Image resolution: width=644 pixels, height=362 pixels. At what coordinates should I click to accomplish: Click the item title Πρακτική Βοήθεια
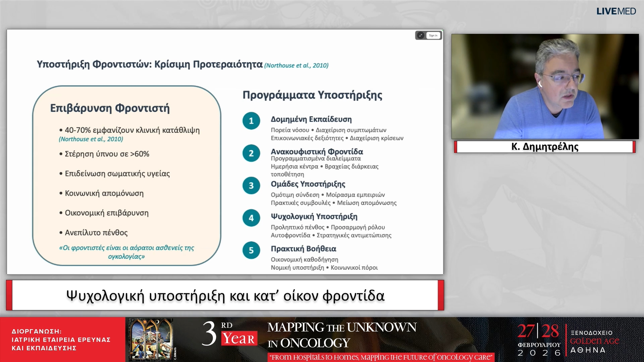pyautogui.click(x=304, y=249)
